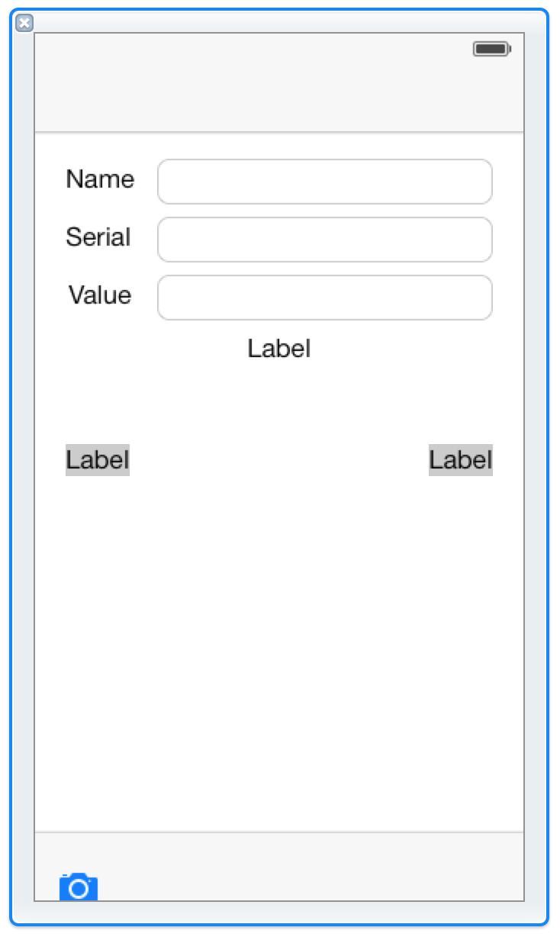
Task: Select the left gray-highlighted Label
Action: (98, 460)
